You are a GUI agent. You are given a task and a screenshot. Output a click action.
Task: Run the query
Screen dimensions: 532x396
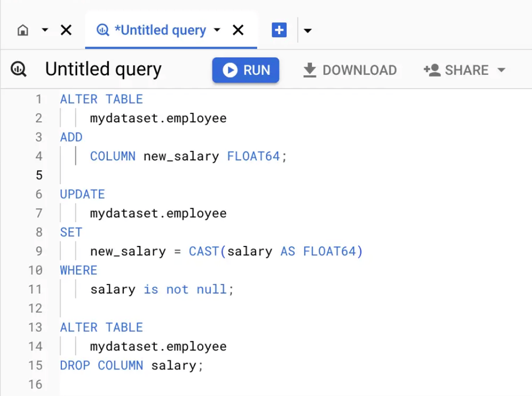click(246, 70)
